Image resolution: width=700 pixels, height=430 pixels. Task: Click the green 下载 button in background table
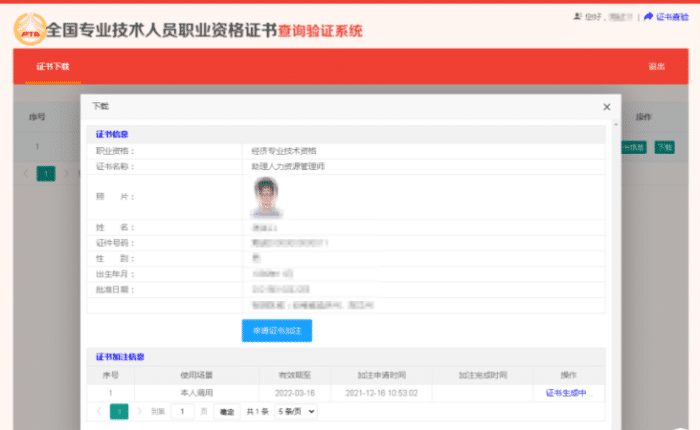[664, 147]
